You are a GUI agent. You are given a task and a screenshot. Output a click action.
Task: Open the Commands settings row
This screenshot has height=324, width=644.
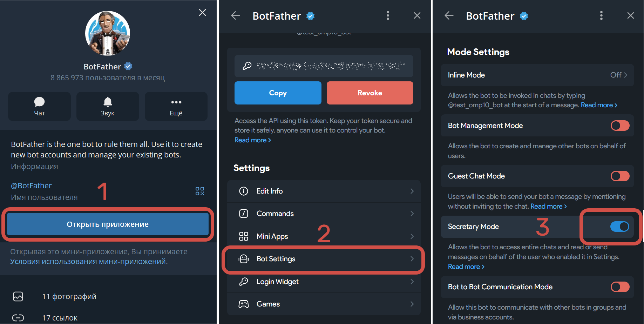coord(324,214)
